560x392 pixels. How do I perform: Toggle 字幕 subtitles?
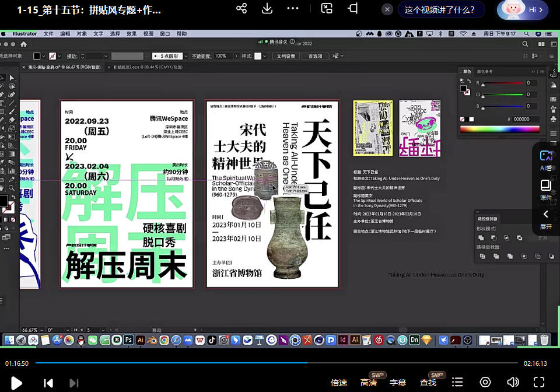(398, 383)
